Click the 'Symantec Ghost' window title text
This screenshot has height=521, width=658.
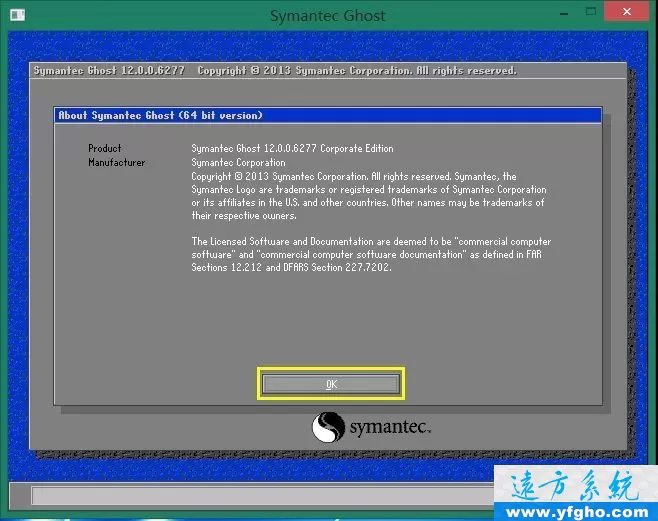click(327, 16)
